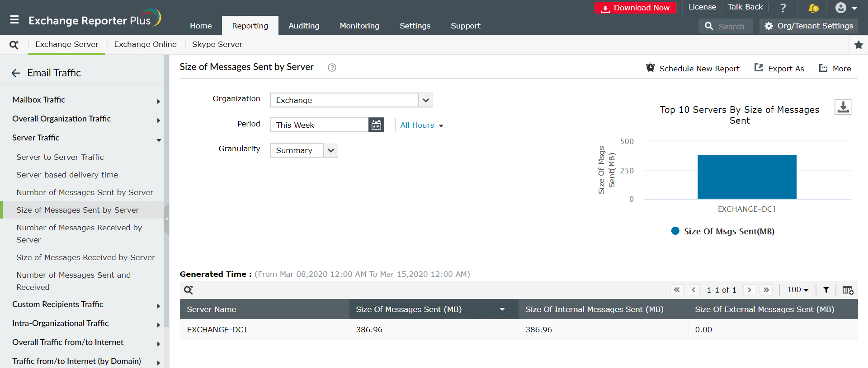The width and height of the screenshot is (868, 368).
Task: Open the Monitoring tab
Action: 359,26
